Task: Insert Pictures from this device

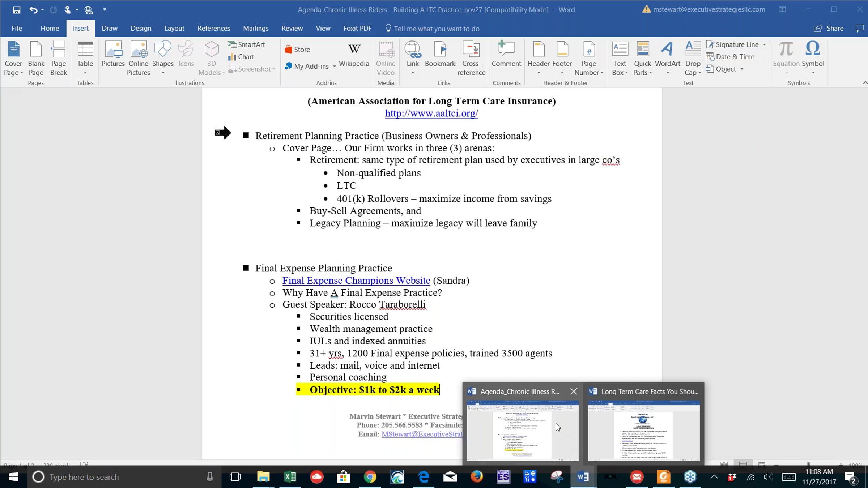Action: (x=113, y=54)
